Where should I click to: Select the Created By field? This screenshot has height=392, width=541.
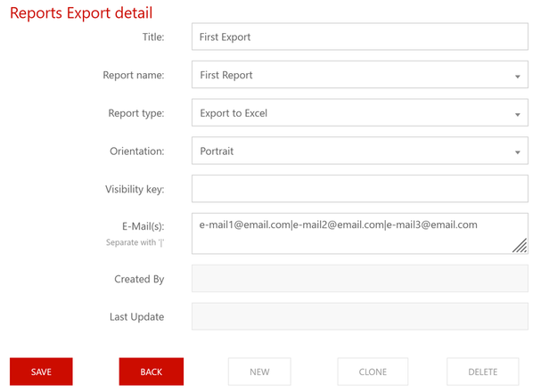pos(360,279)
